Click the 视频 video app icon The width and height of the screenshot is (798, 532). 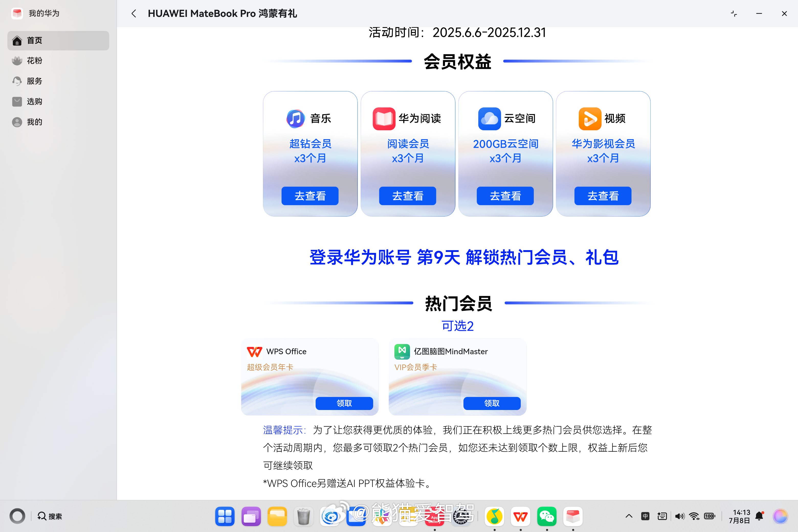point(590,119)
